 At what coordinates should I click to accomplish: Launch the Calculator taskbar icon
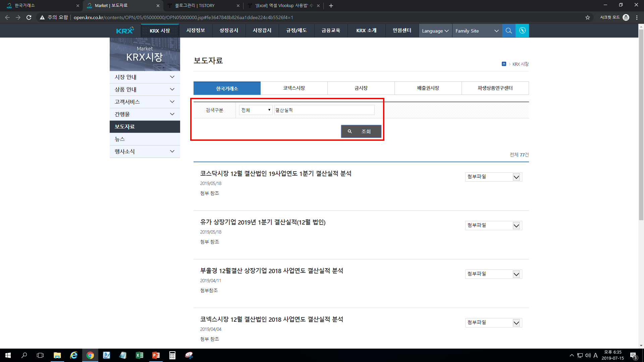coord(172,355)
